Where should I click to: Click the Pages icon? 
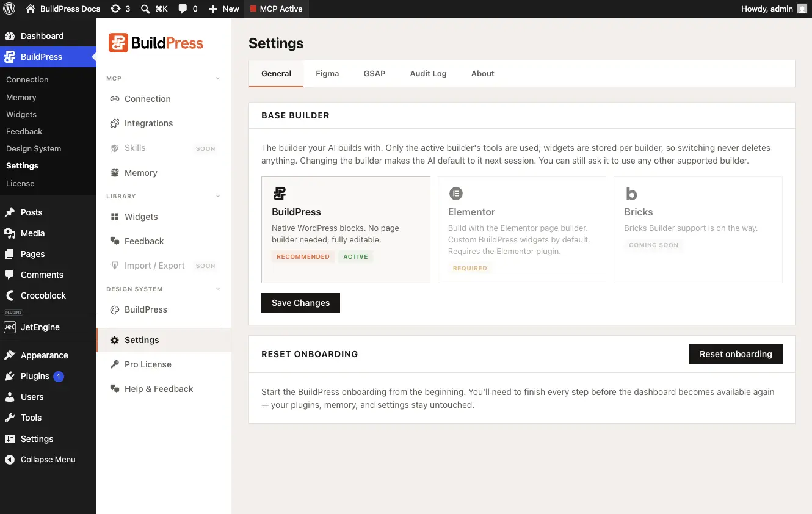point(10,254)
